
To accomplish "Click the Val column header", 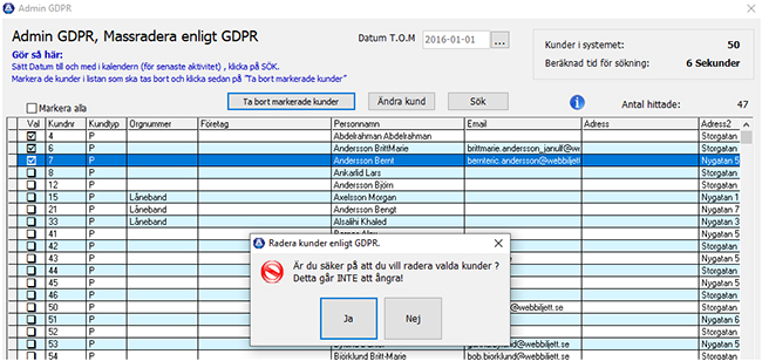I will [32, 124].
